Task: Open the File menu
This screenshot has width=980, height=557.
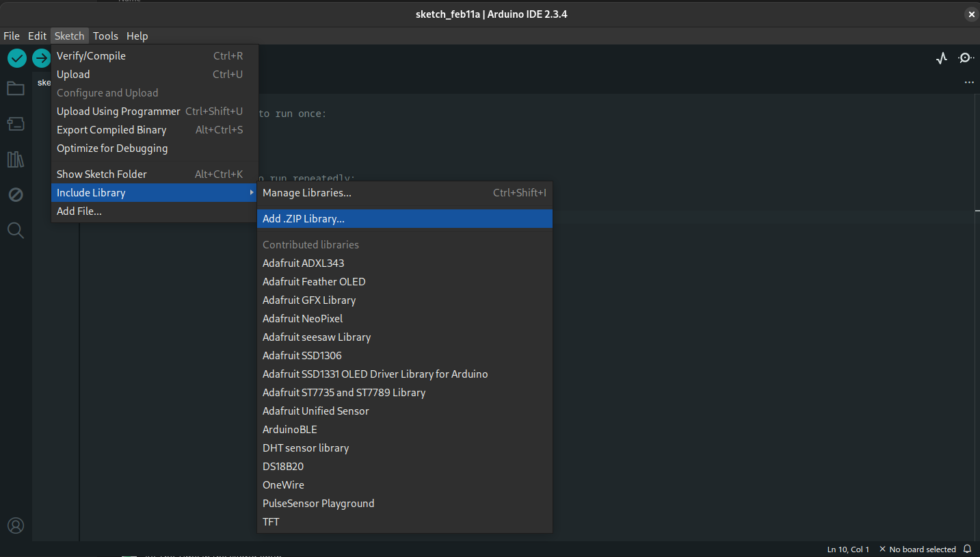Action: point(12,36)
